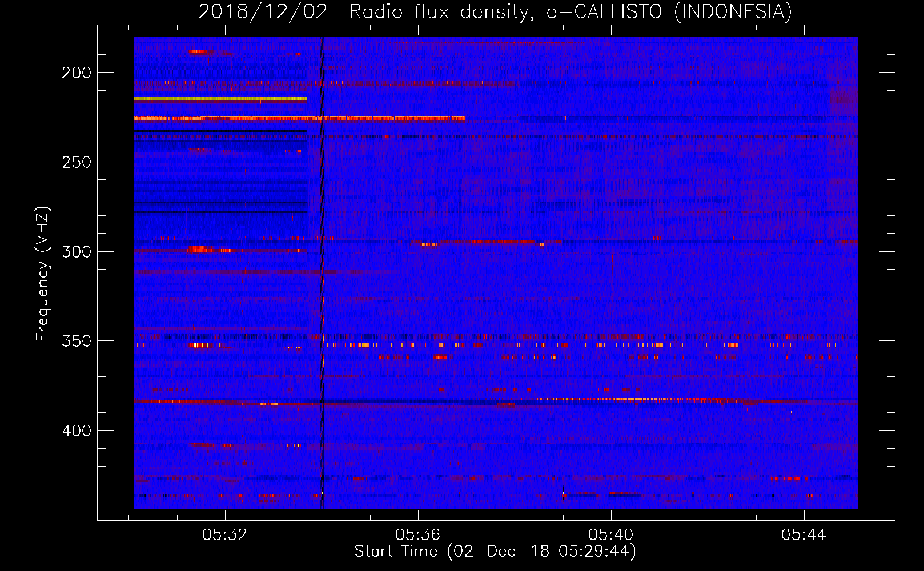Screen dimensions: 924x571
Task: Click the 05:32 time tick label
Action: click(225, 535)
